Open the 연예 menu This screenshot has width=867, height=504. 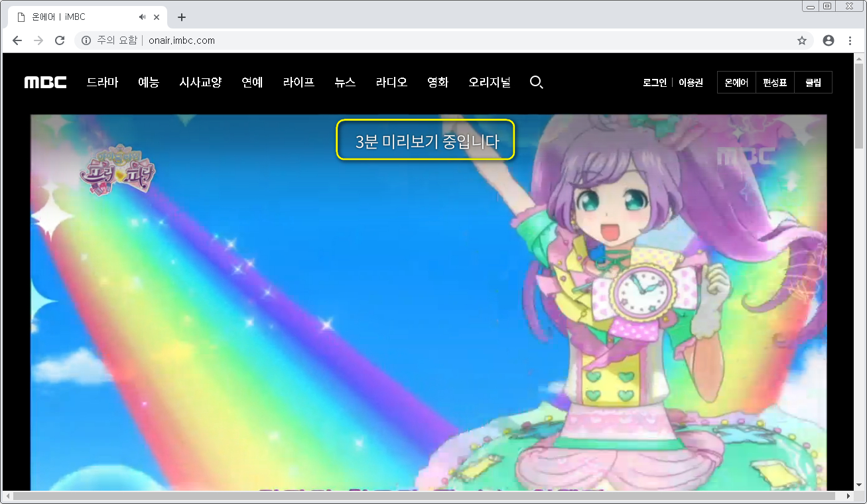pyautogui.click(x=252, y=82)
